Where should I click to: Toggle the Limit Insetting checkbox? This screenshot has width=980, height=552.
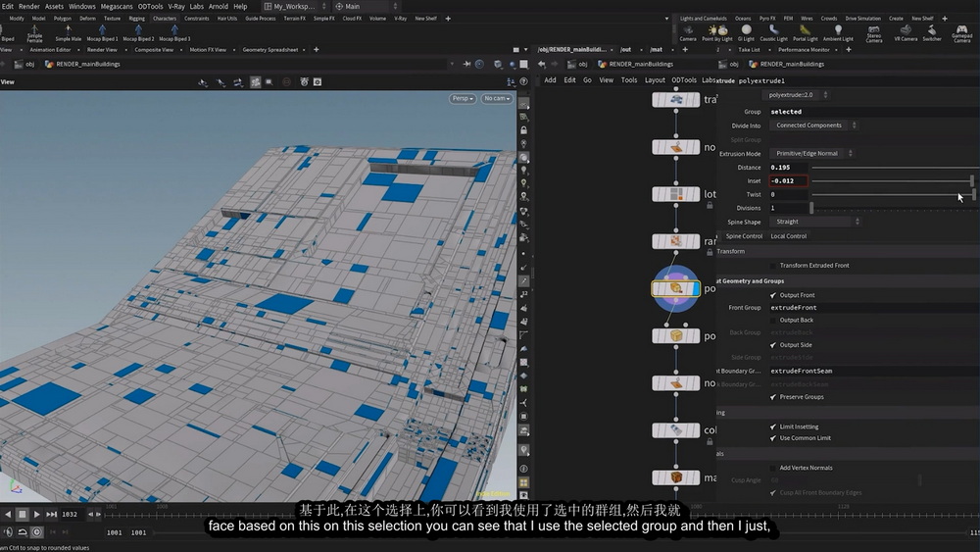click(x=773, y=427)
